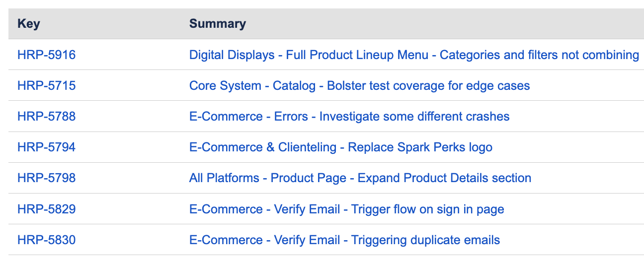Open the Expand Product Details section summary
The height and width of the screenshot is (263, 644).
pos(360,178)
